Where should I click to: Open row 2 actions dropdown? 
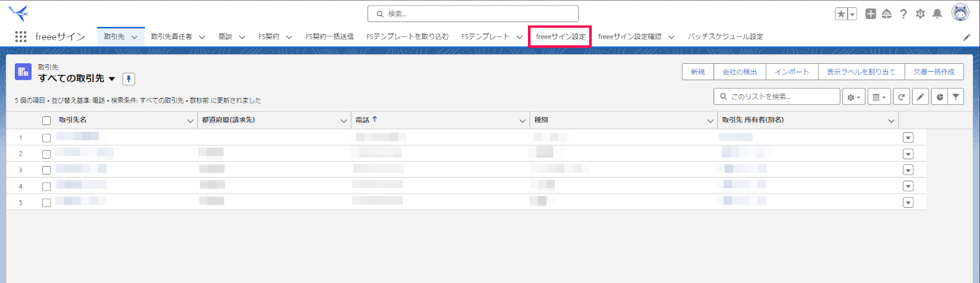pyautogui.click(x=908, y=154)
